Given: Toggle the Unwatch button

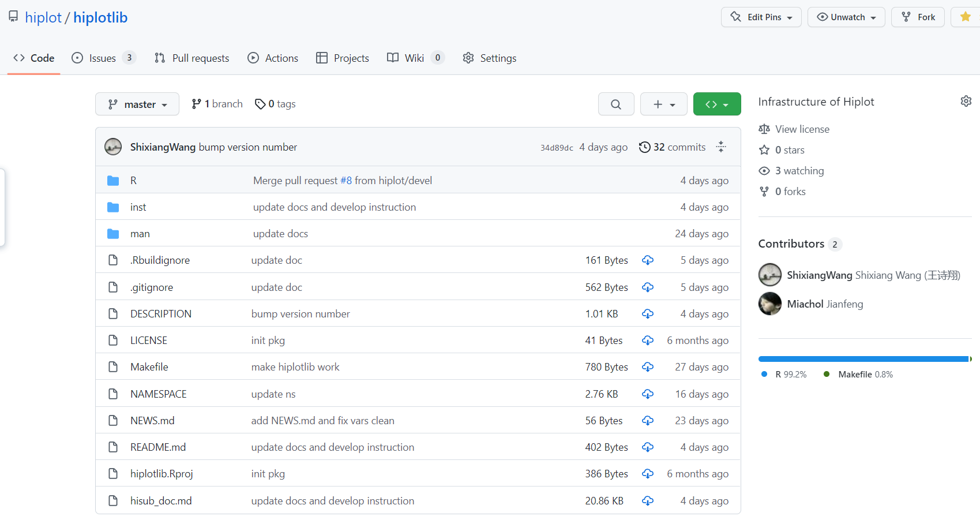Looking at the screenshot, I should (x=846, y=17).
